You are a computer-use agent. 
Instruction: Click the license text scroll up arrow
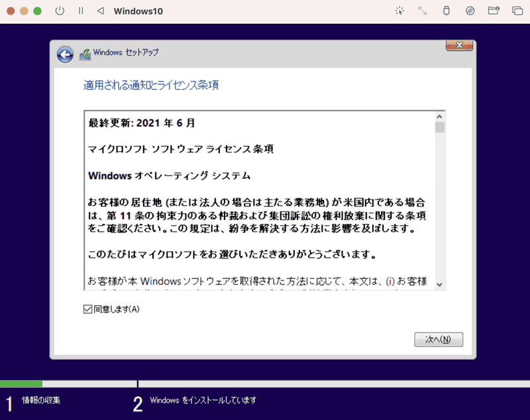point(439,117)
